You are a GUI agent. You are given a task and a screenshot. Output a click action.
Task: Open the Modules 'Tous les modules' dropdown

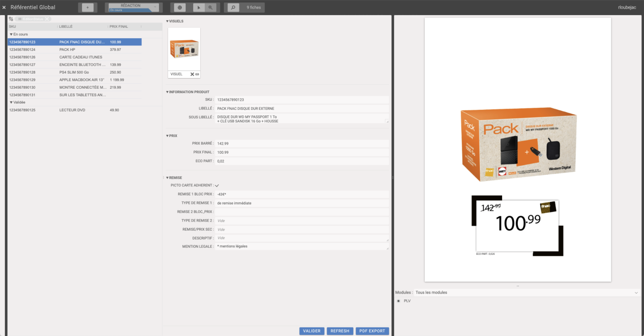tap(526, 292)
